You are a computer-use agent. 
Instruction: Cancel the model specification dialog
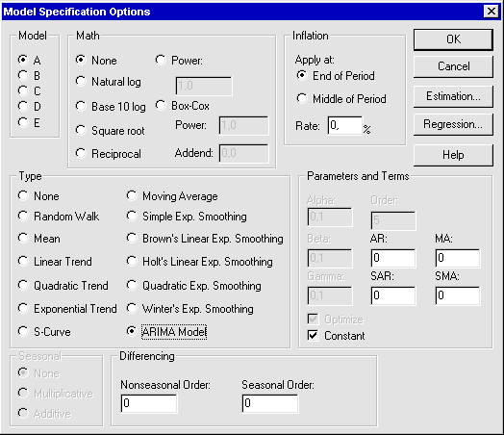tap(453, 66)
